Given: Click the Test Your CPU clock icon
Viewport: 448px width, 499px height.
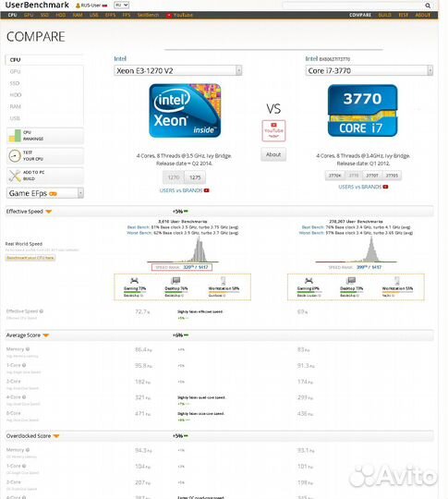Looking at the screenshot, I should (x=15, y=156).
